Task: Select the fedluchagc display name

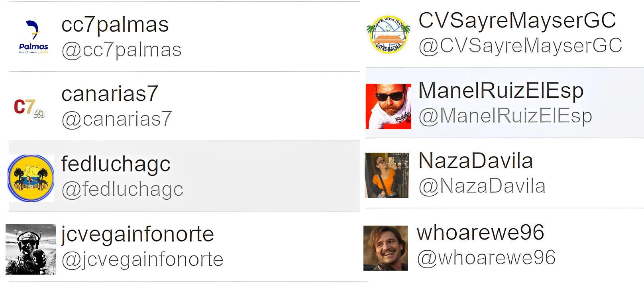Action: coord(116,164)
